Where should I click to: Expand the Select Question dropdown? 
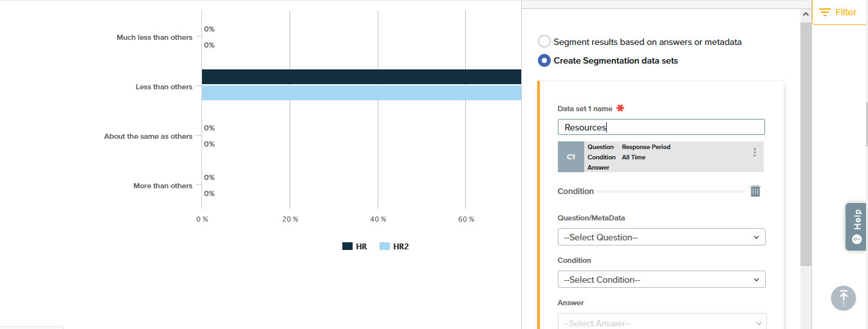[661, 237]
